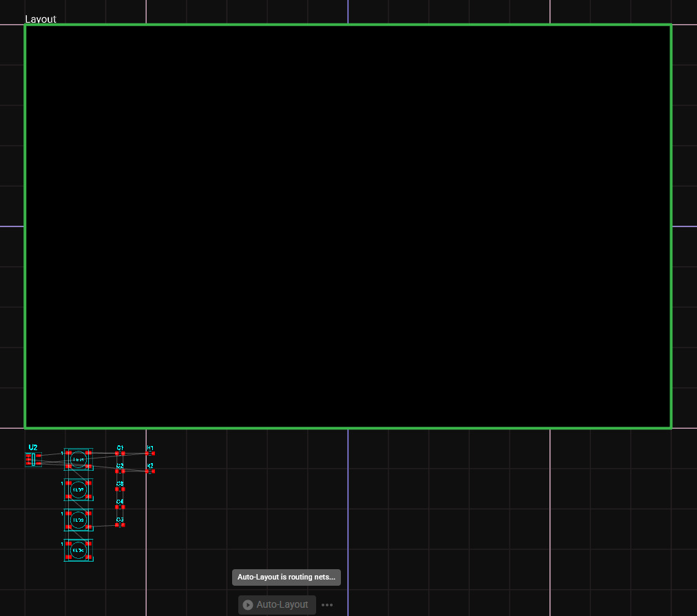Select the LED3 footprint
Screen dimensions: 697x616
[79, 520]
